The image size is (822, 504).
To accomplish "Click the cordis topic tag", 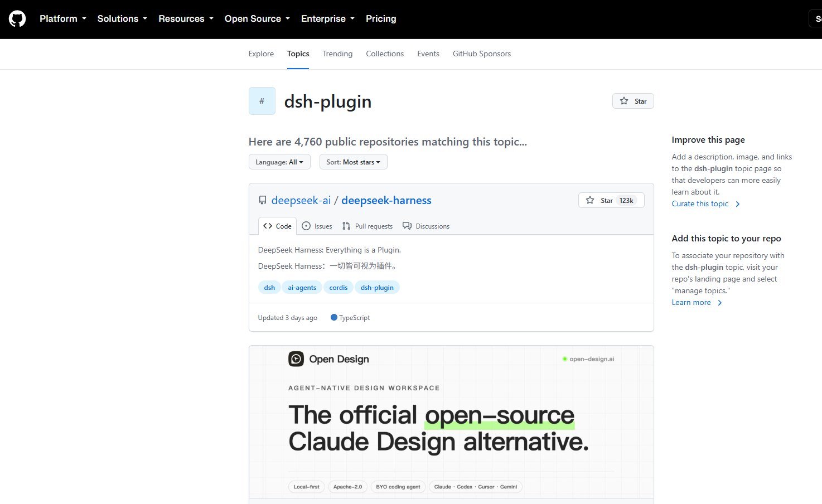I will [x=339, y=288].
